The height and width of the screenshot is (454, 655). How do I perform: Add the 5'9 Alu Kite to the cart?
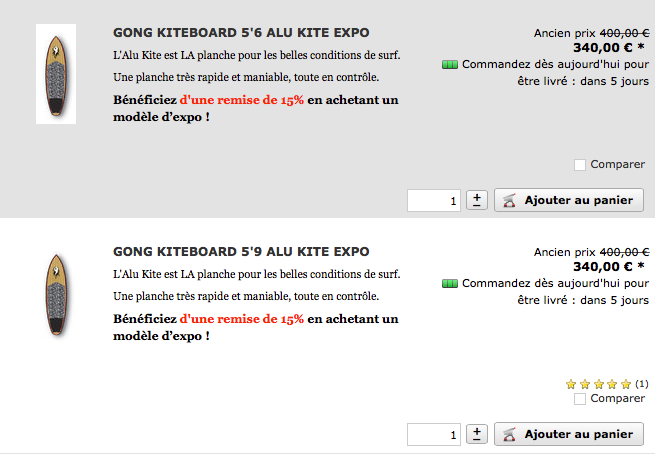(568, 434)
